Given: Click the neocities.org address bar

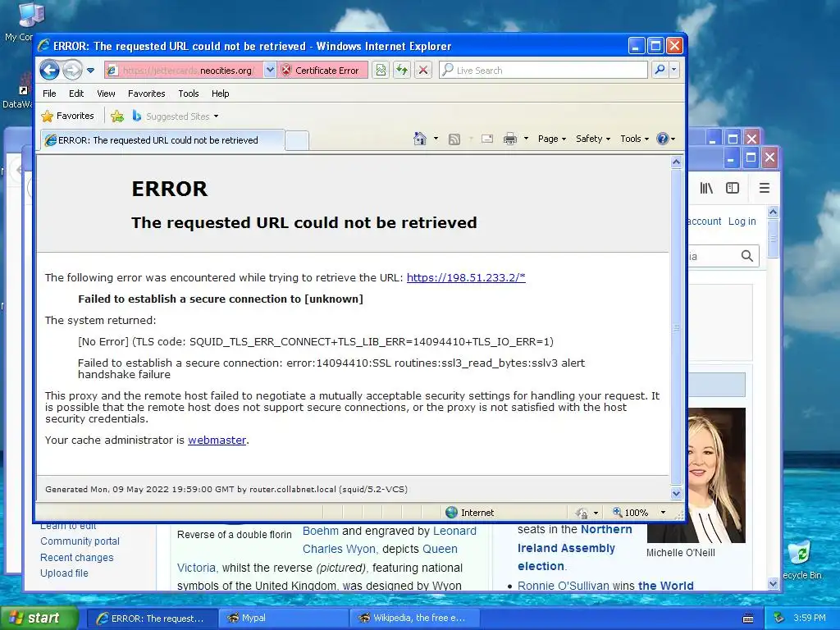Looking at the screenshot, I should [185, 71].
